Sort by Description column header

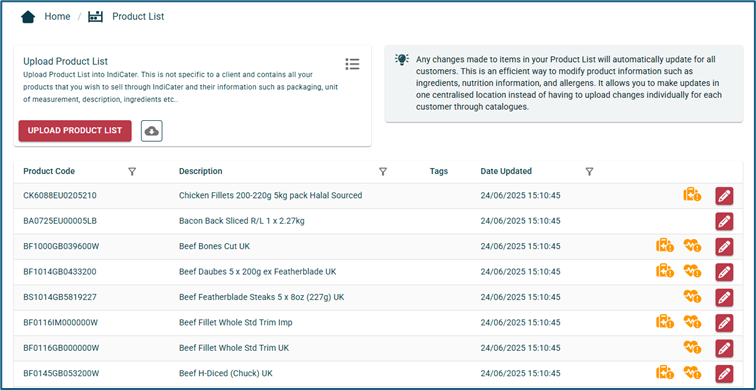[201, 171]
